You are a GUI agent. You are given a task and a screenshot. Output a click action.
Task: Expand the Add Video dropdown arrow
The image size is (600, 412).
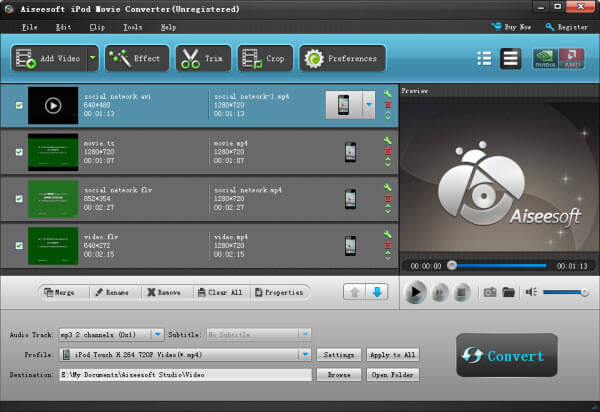(x=93, y=59)
